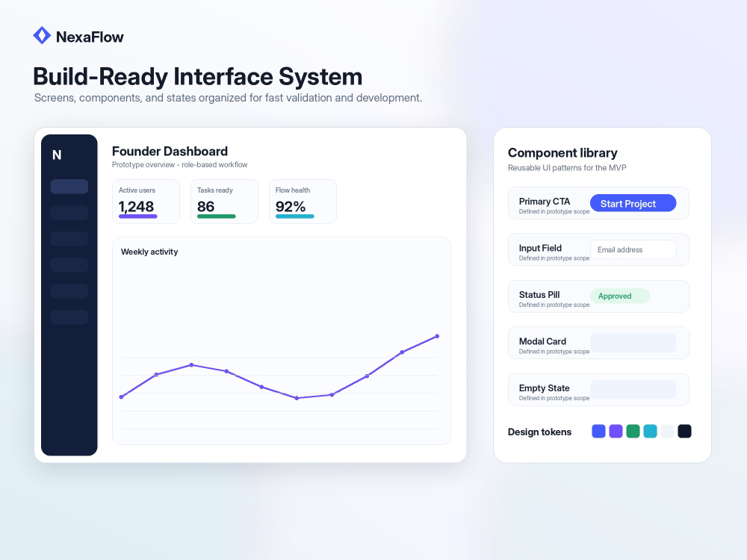Image resolution: width=747 pixels, height=560 pixels.
Task: Click the 'Build-Ready Interface System' headline
Action: click(198, 76)
